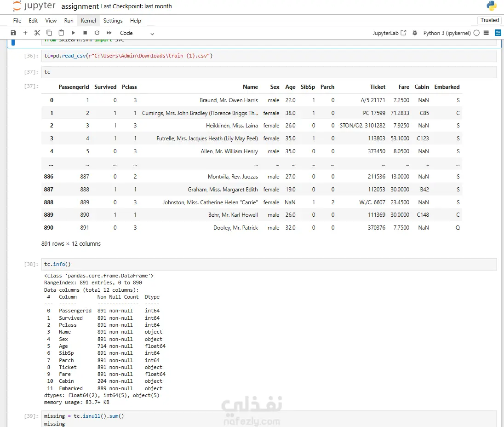
Task: Select the name 'Dooley, Mr. Patrick'
Action: [x=235, y=228]
